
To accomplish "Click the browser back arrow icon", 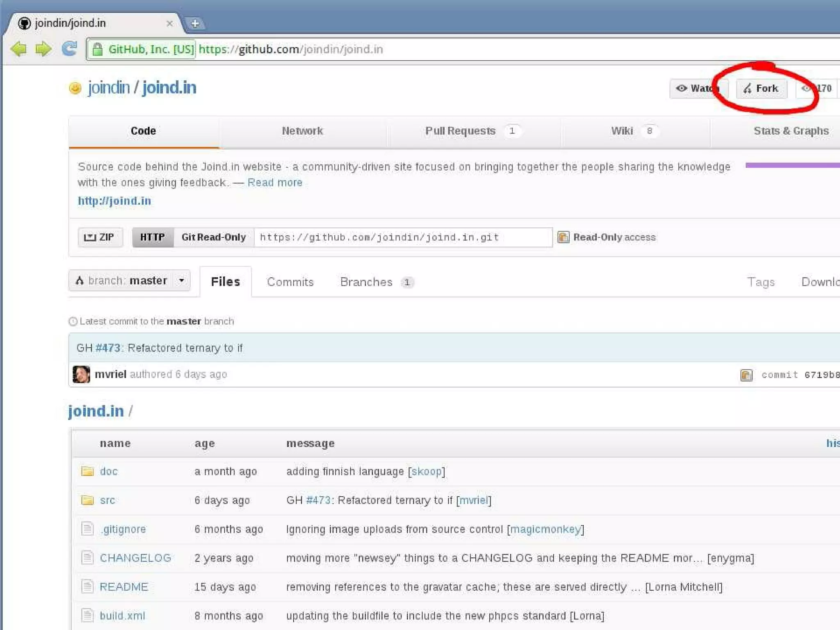I will [x=18, y=49].
